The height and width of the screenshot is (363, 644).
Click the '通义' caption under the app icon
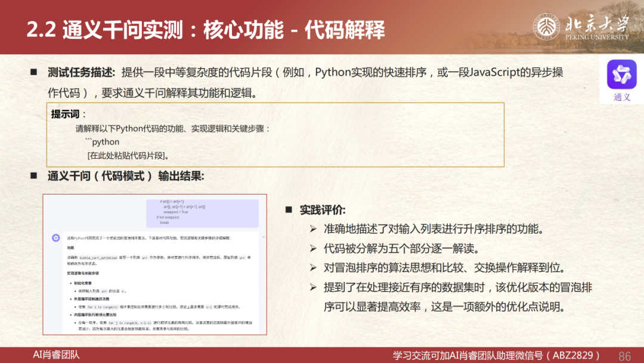tap(622, 97)
